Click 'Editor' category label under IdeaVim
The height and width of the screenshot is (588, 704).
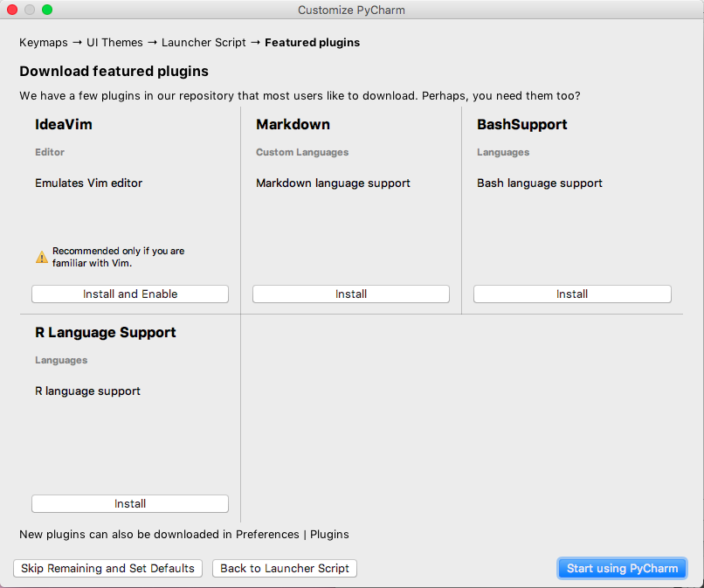tap(50, 152)
